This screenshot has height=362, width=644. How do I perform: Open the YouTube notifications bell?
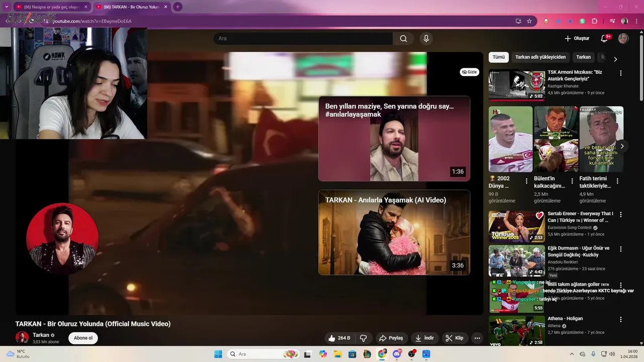click(x=604, y=38)
